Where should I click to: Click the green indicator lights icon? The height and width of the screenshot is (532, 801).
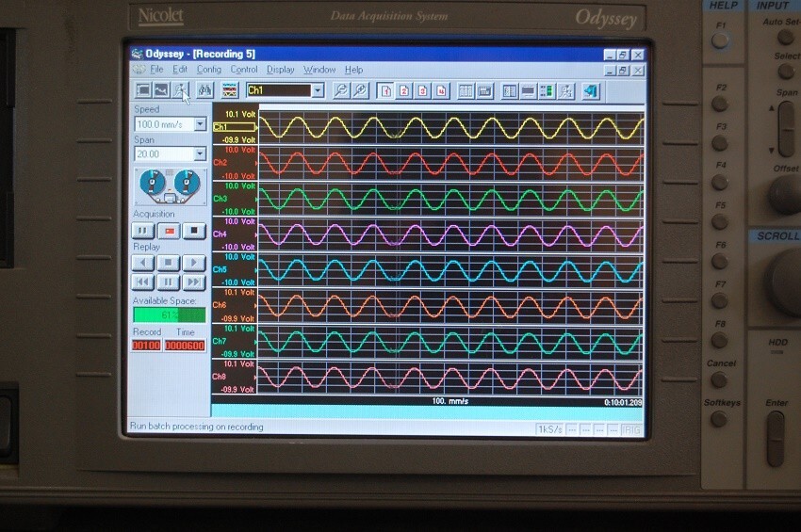(546, 91)
